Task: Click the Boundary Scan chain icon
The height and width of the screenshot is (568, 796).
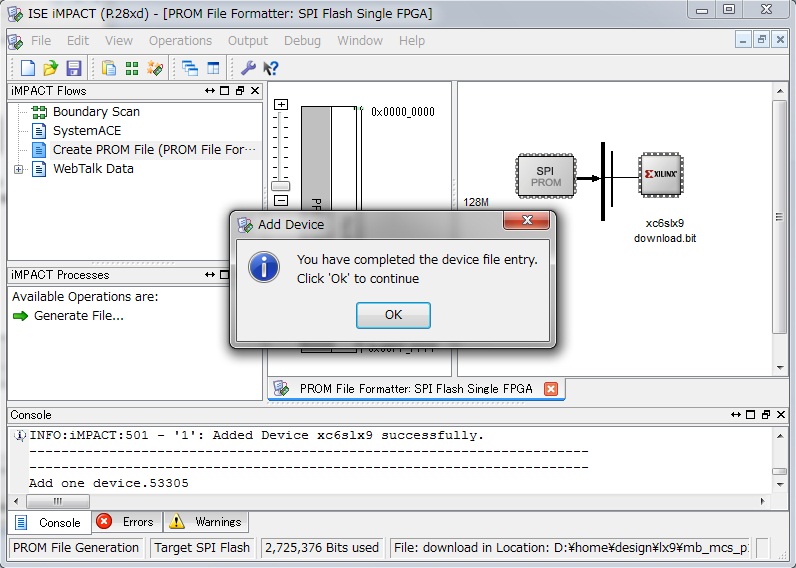Action: click(x=39, y=112)
